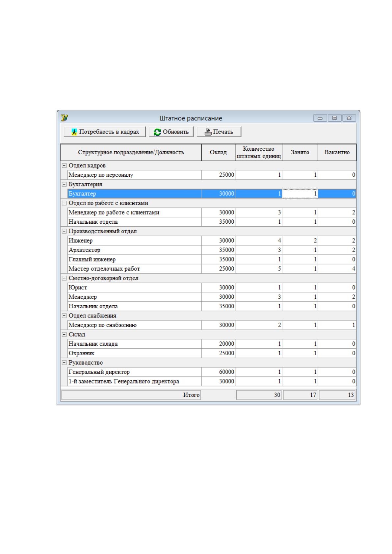392x554 pixels.
Task: Select the Архитектор row
Action: pyautogui.click(x=212, y=250)
